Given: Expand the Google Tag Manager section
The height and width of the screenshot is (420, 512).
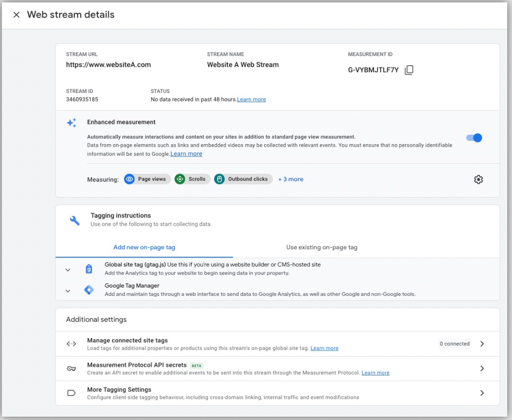Looking at the screenshot, I should [x=68, y=291].
